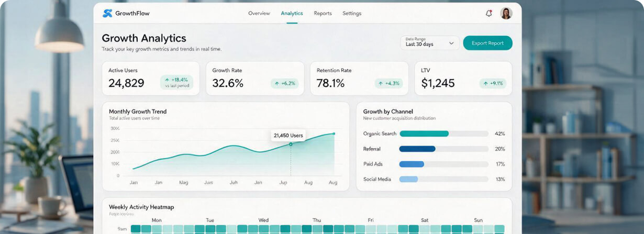This screenshot has width=644, height=234.
Task: Click the Growth by Channel heading
Action: (388, 112)
